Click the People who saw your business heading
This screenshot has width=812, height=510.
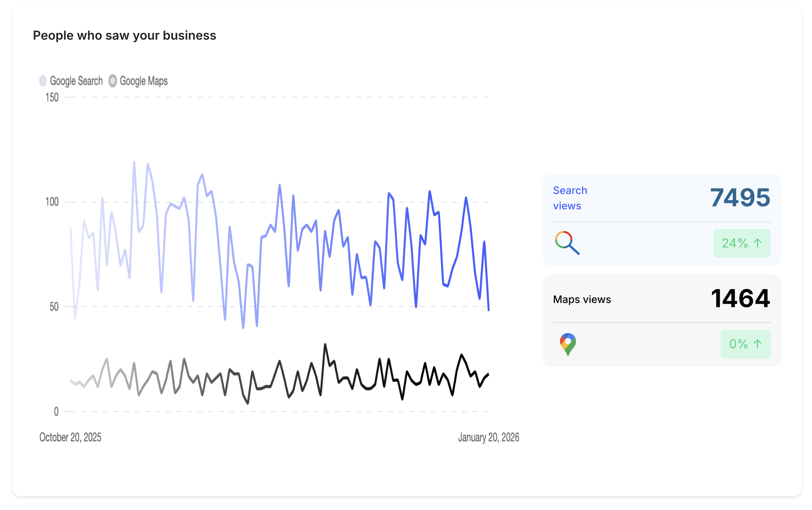pos(125,36)
